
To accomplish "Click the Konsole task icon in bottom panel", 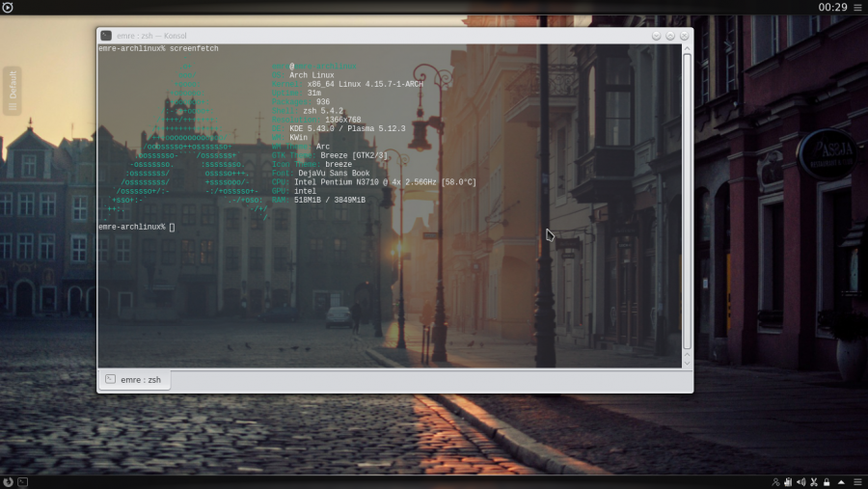I will tap(23, 482).
